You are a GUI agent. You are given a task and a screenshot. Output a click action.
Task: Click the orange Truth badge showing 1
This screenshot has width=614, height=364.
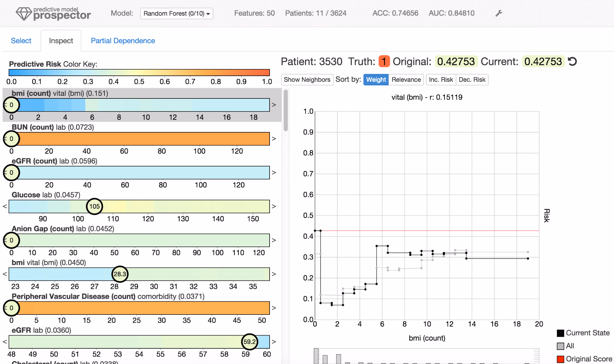pyautogui.click(x=384, y=61)
